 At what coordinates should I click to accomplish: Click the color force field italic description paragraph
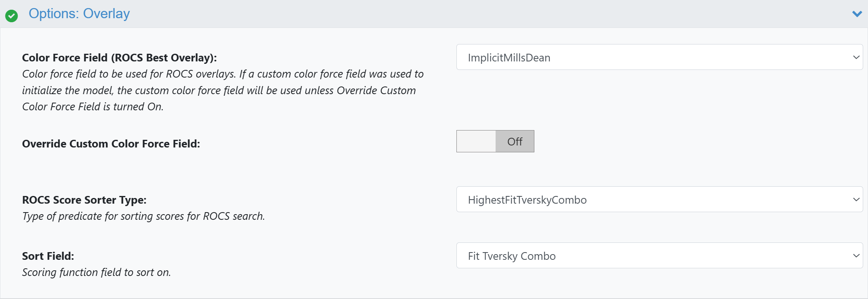point(222,91)
